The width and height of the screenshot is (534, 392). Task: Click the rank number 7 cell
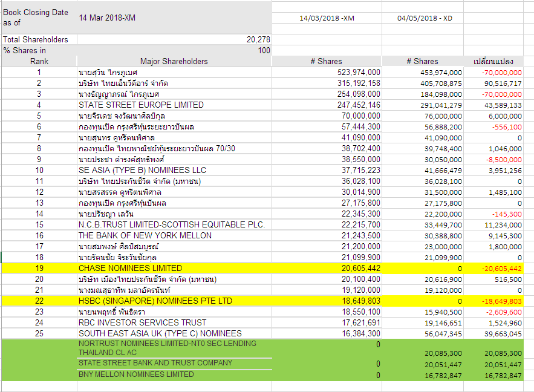coord(39,137)
